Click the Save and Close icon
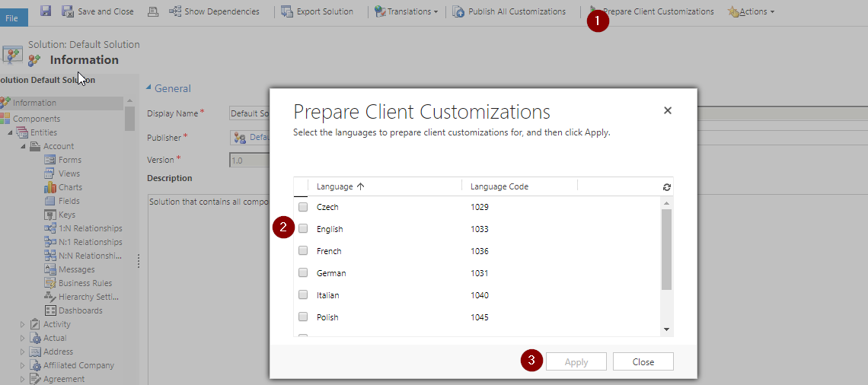The height and width of the screenshot is (385, 868). pos(67,11)
